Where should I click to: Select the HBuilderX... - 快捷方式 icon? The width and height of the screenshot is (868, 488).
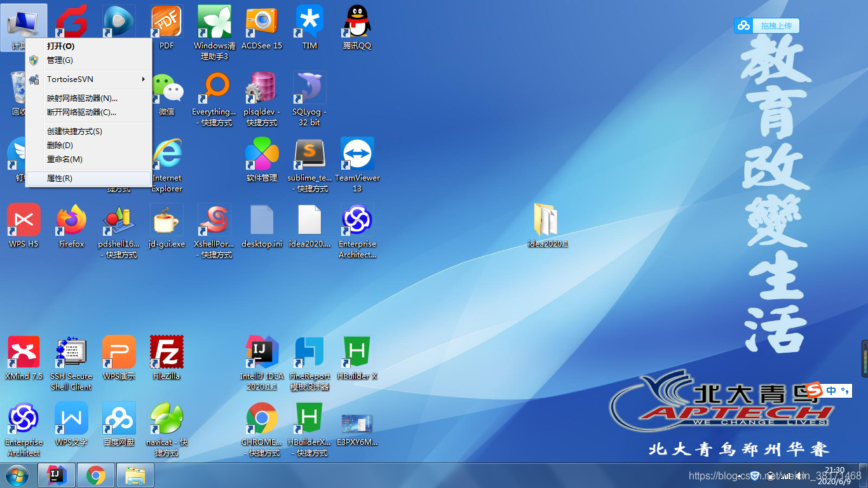309,419
